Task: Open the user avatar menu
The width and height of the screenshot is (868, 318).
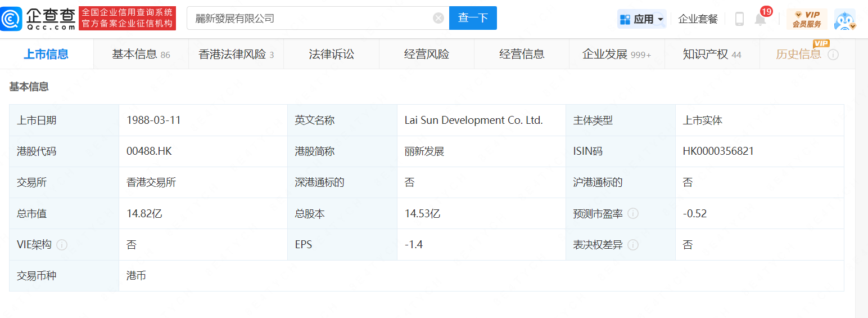Action: click(x=844, y=19)
